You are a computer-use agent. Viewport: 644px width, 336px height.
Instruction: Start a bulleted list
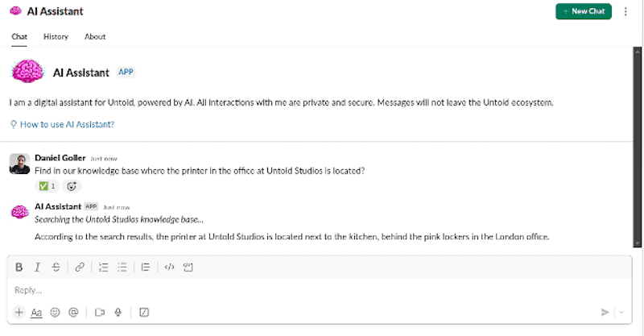[x=122, y=268]
